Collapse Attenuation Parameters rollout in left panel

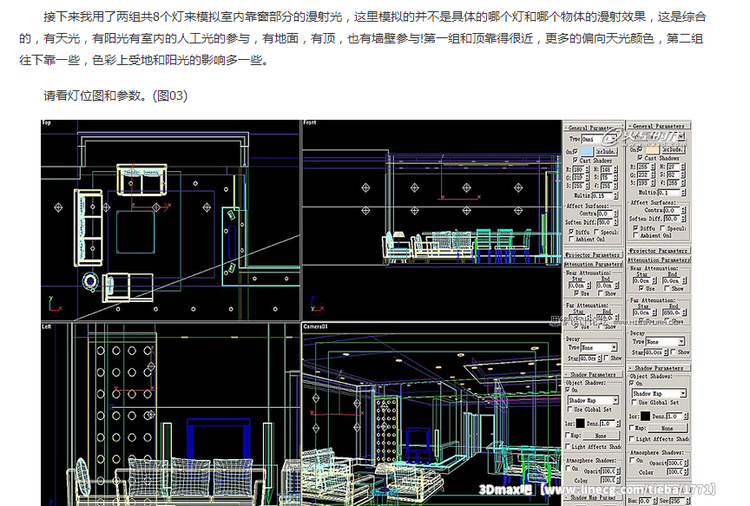pyautogui.click(x=593, y=264)
